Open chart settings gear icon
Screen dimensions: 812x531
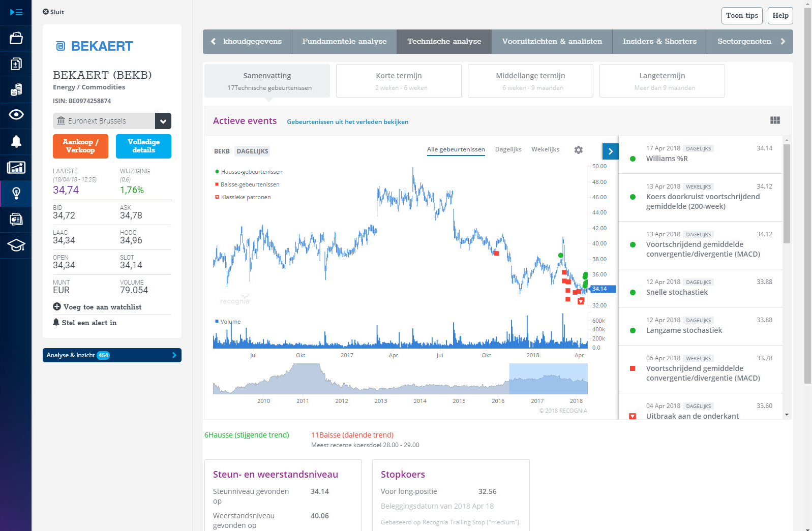(578, 150)
